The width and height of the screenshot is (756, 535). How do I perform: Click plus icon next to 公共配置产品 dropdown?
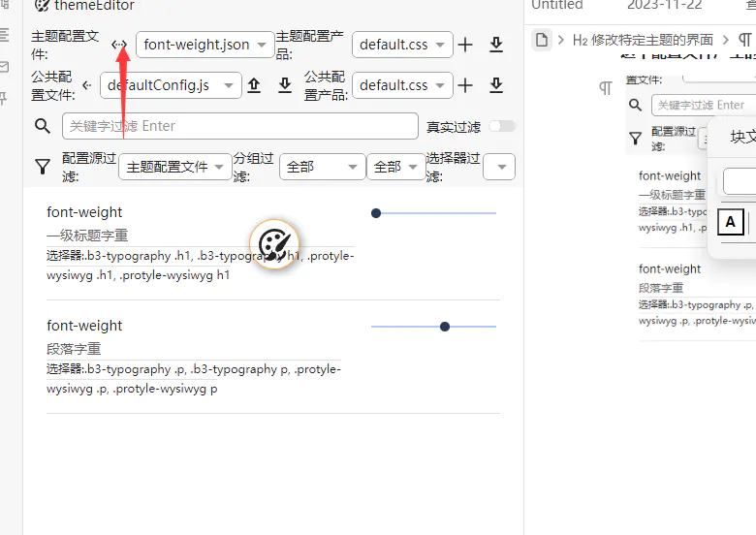(465, 86)
